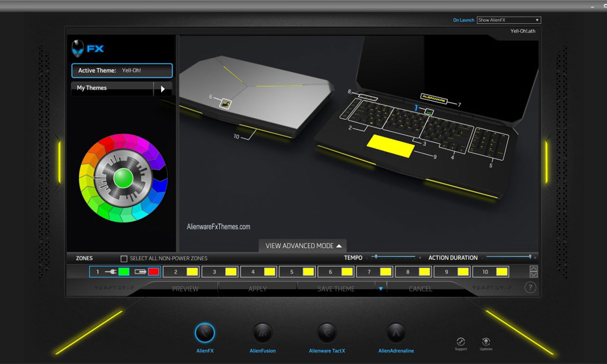The height and width of the screenshot is (364, 607).
Task: Expand View Advanced Mode
Action: click(x=303, y=245)
